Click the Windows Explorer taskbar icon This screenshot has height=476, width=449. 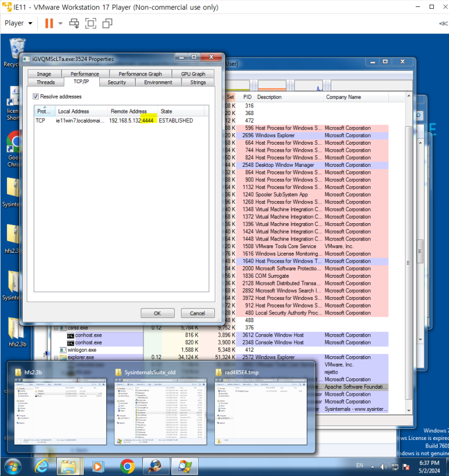pos(69,467)
